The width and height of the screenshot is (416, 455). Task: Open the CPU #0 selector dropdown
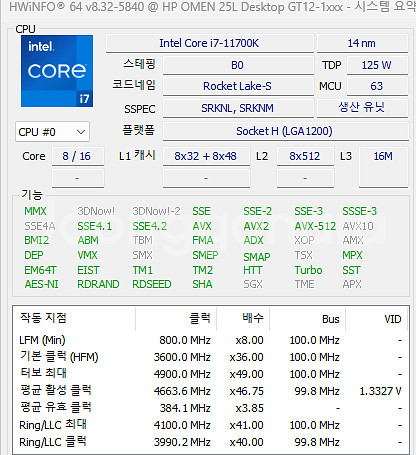tap(52, 132)
